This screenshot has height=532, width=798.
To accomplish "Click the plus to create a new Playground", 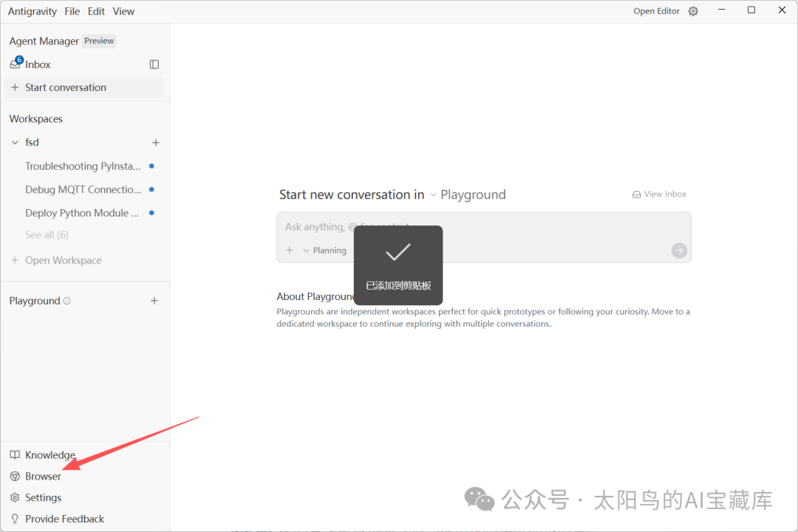I will (154, 301).
